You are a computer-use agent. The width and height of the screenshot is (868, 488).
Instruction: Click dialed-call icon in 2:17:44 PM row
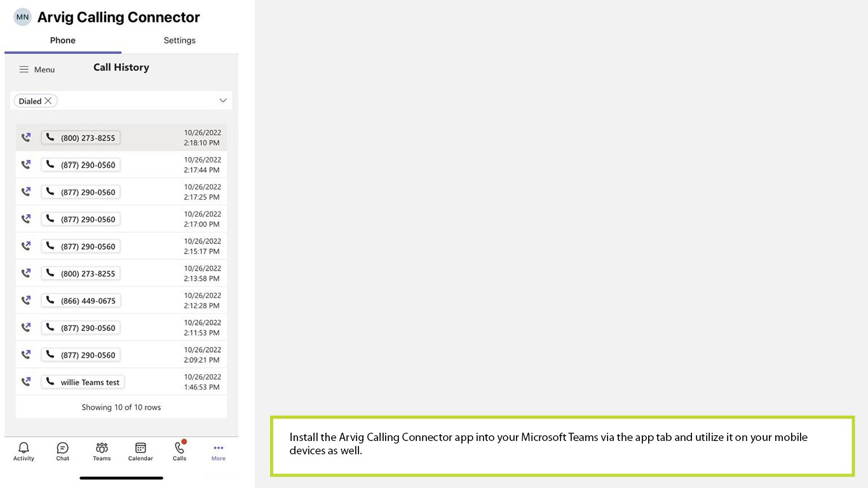point(26,165)
